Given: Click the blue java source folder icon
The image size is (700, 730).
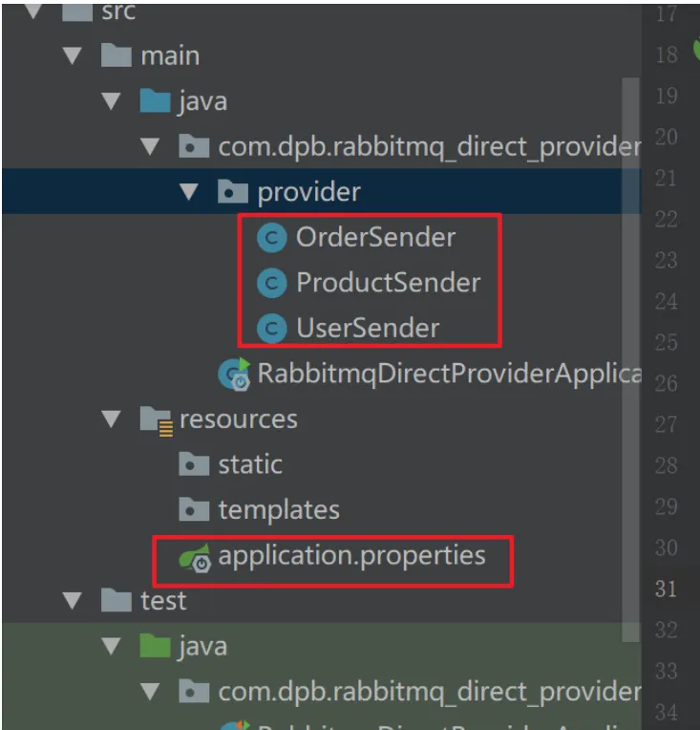Looking at the screenshot, I should click(155, 101).
